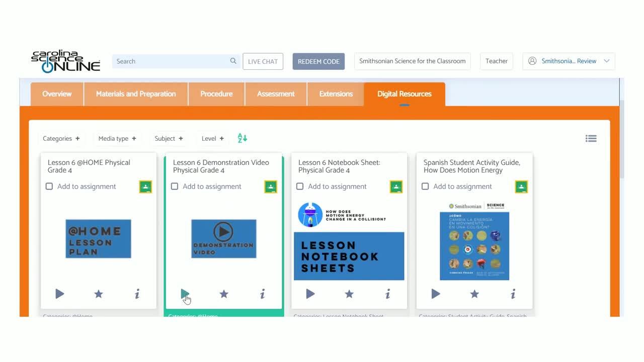Check Add to assignment for Lesson 6 @HOME
644x362 pixels.
49,187
